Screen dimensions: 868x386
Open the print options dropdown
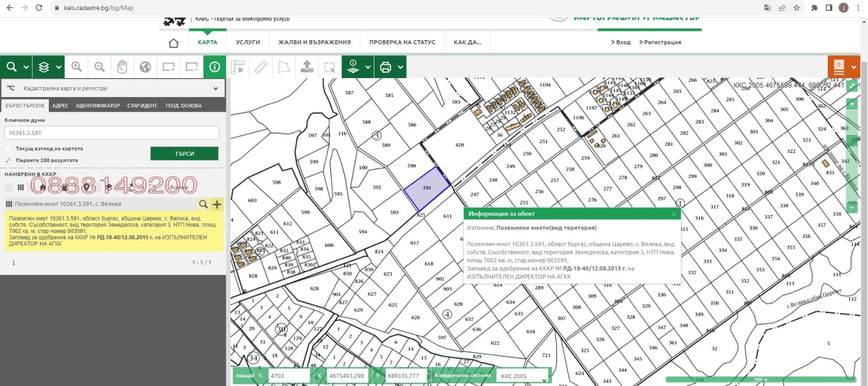400,67
